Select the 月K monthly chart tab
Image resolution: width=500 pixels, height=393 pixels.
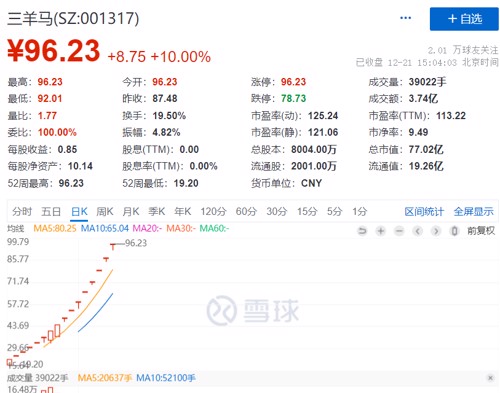(x=131, y=211)
